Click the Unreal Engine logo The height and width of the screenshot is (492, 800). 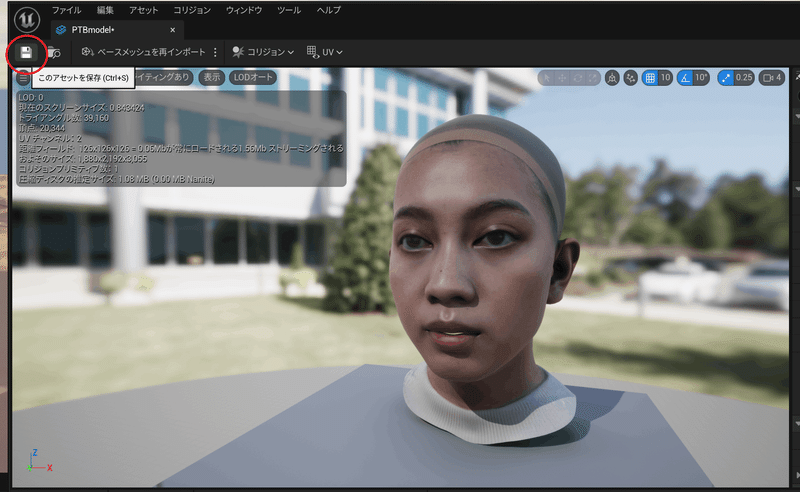(27, 19)
